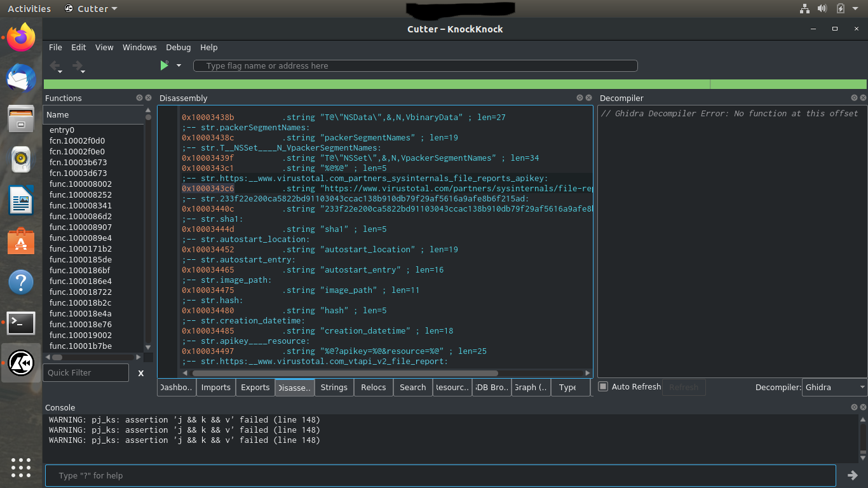Screen dimensions: 868x488
Task: Go back using the left arrow icon
Action: point(55,65)
